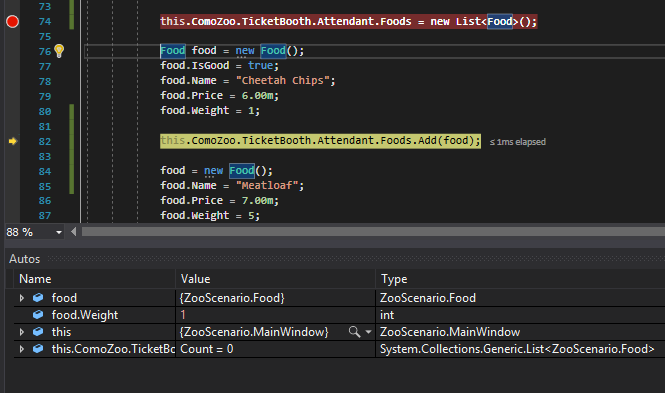Click food.Weight = 1 on line 80
This screenshot has width=665, height=393.
pos(210,110)
